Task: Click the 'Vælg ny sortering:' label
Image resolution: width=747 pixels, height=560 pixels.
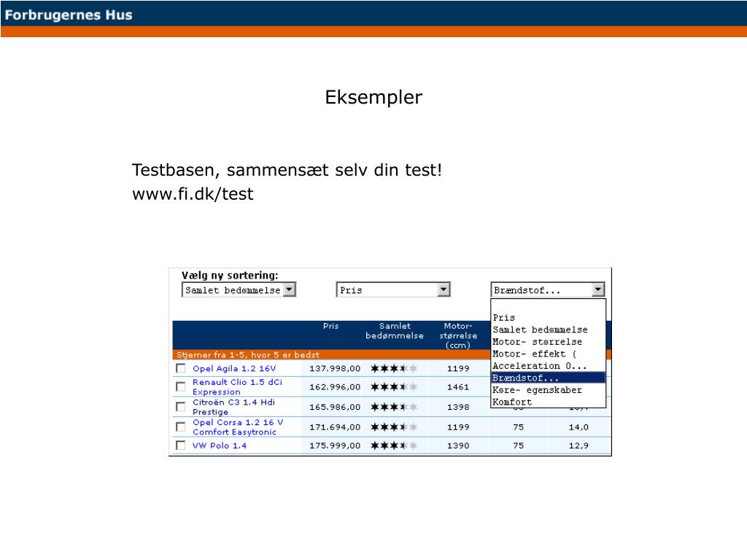Action: point(230,275)
